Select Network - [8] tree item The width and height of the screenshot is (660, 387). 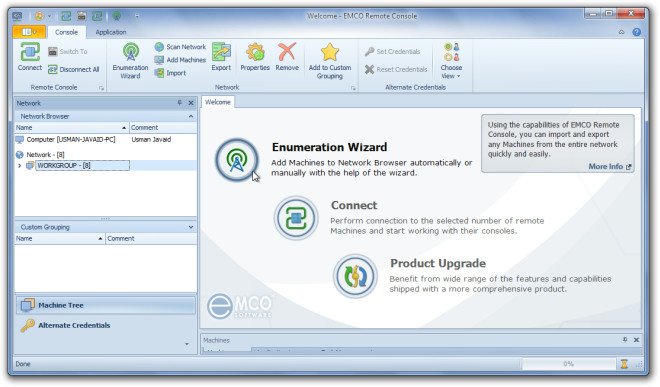45,155
